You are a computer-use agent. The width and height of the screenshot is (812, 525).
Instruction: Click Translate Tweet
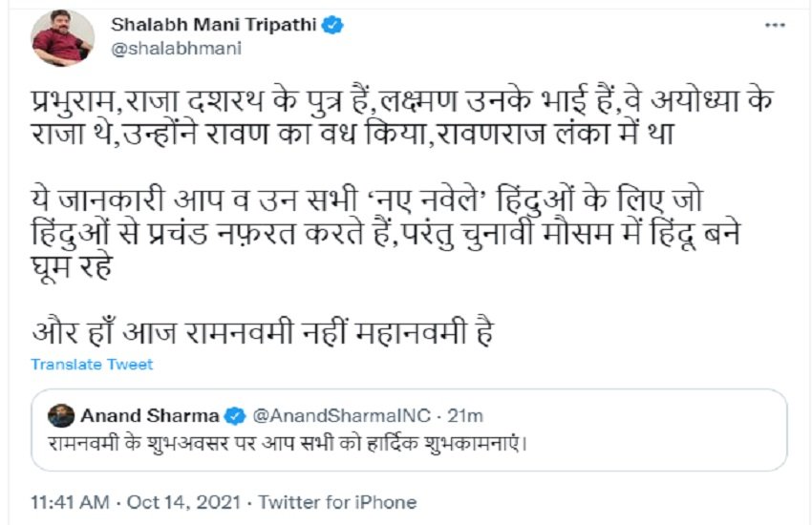tap(92, 365)
